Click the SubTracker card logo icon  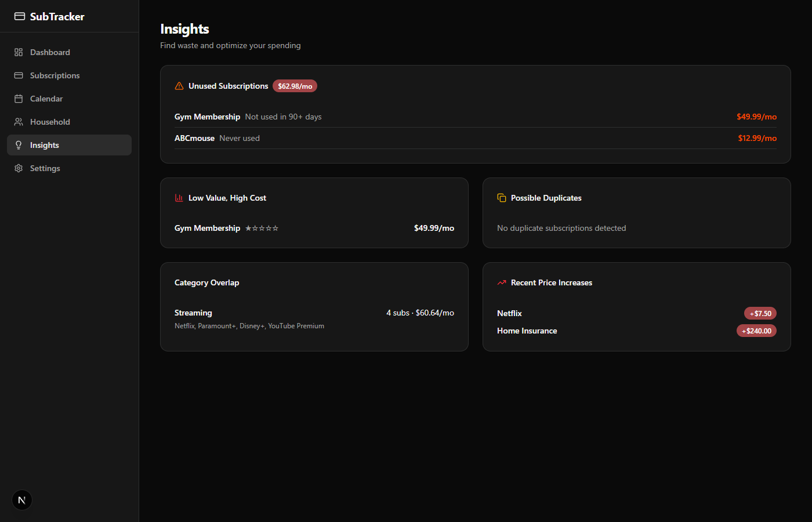[x=20, y=16]
